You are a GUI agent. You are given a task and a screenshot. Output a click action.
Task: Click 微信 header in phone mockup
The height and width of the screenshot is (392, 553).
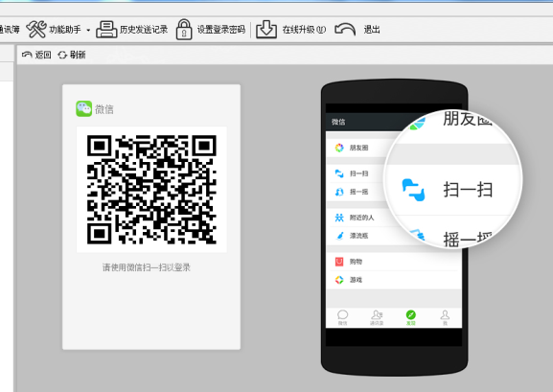[x=338, y=122]
